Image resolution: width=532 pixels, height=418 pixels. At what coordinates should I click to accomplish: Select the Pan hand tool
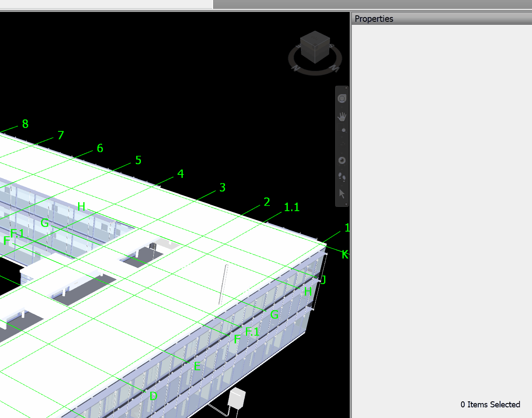coord(342,116)
